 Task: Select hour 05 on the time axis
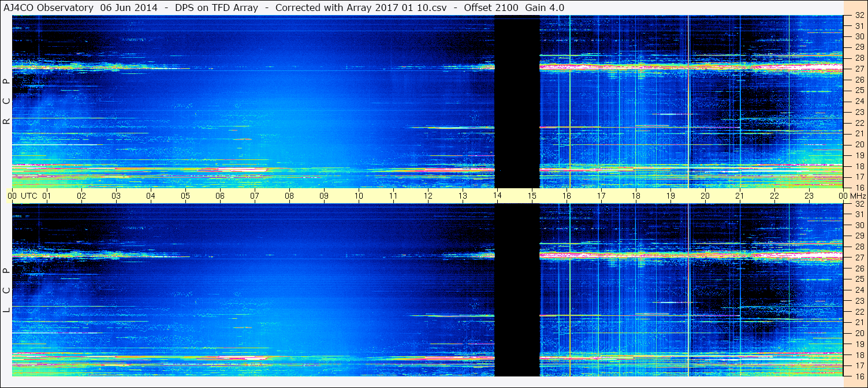185,196
